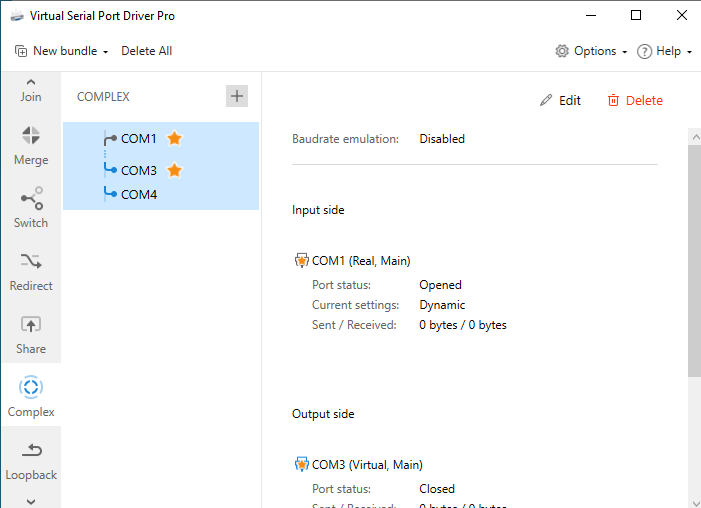This screenshot has width=701, height=508.
Task: Select COM3 in the bundle list
Action: [x=139, y=170]
